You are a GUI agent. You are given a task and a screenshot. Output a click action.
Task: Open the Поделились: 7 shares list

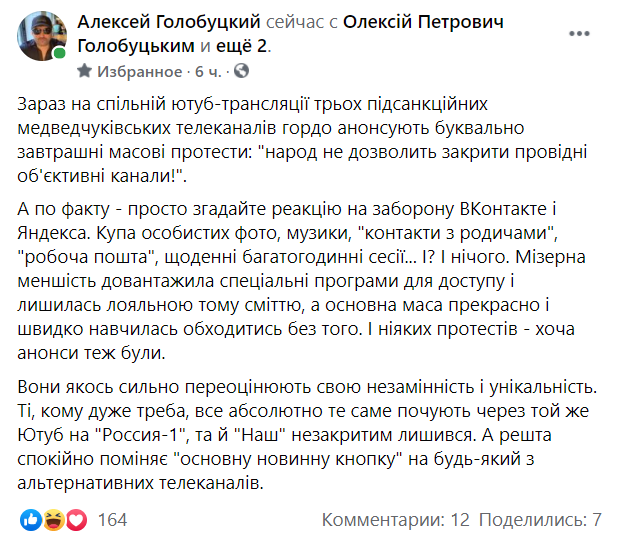tap(540, 520)
